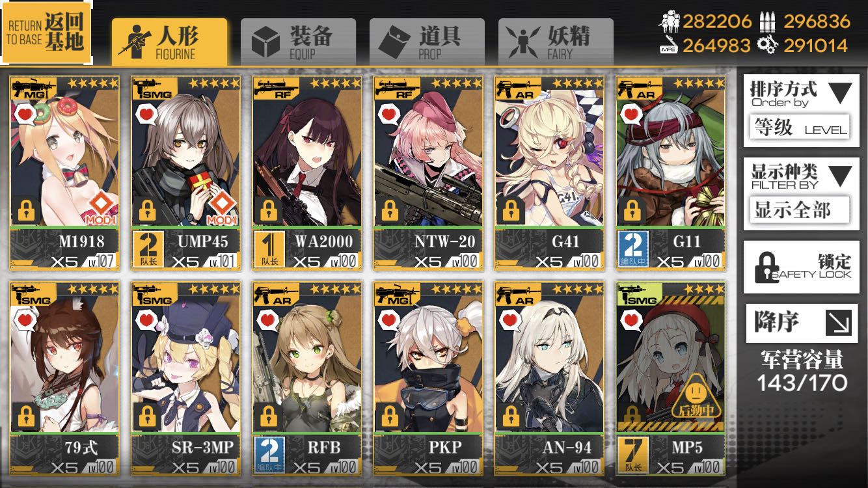Screen dimensions: 868x488
Task: Open the Fairy tab
Action: [x=556, y=42]
